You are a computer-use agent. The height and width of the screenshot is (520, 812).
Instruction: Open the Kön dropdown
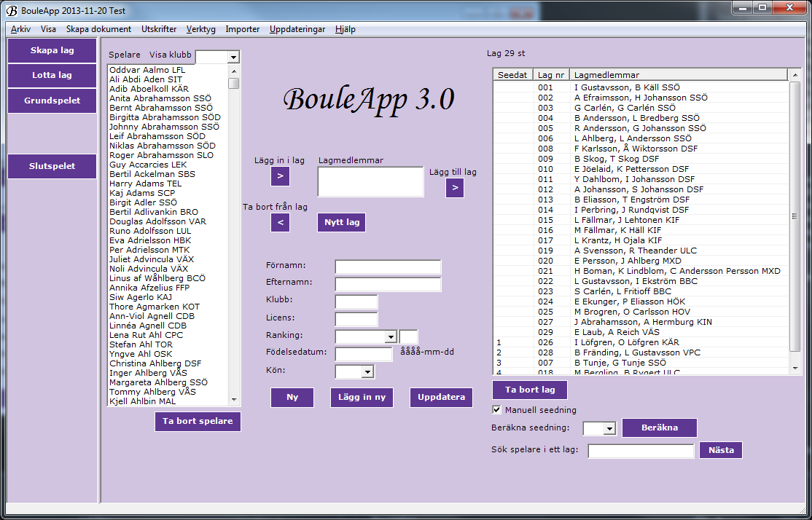pos(367,371)
